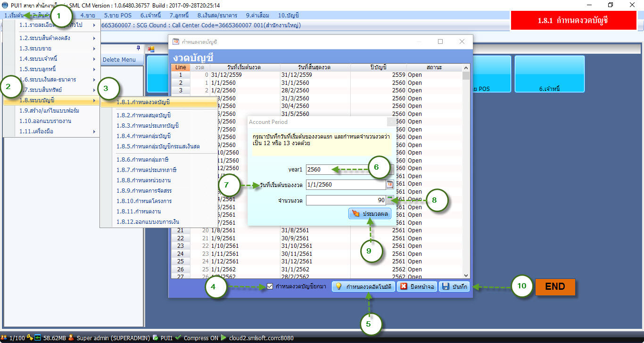Expand the 1.11.เครื่องมือ submenu
Viewport: 644px width, 343px height.
click(51, 131)
